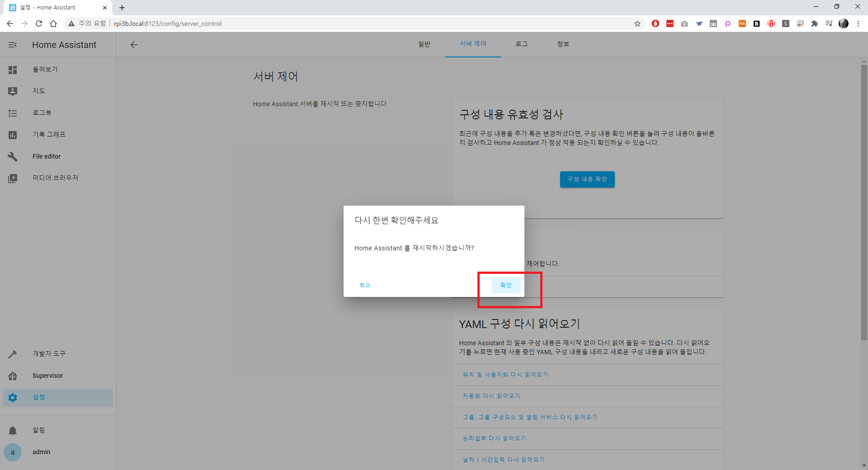Click 자동화 다시 읽어오기
The height and width of the screenshot is (470, 868).
491,396
